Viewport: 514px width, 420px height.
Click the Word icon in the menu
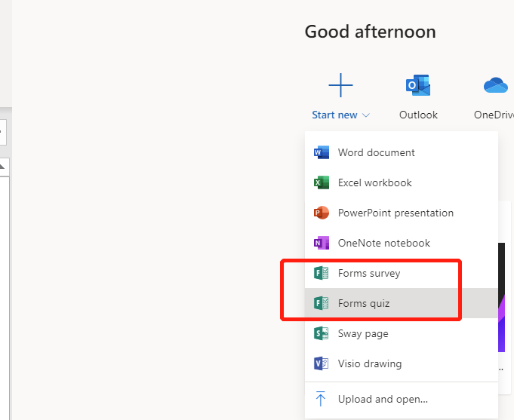pos(322,152)
